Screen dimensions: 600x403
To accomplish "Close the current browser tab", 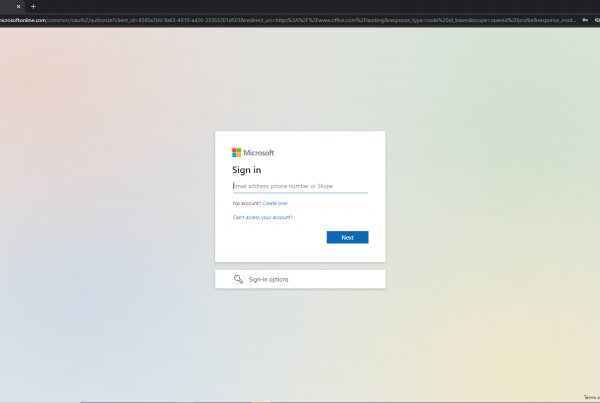I will pyautogui.click(x=18, y=7).
